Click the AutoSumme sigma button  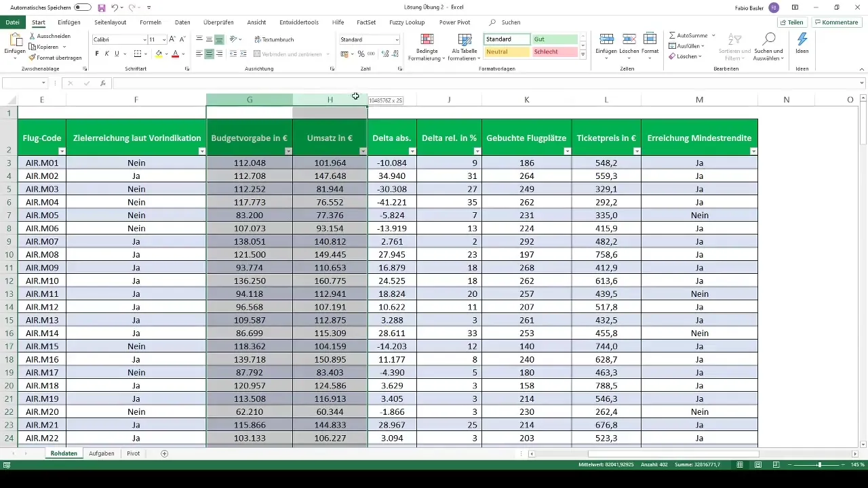click(x=688, y=35)
